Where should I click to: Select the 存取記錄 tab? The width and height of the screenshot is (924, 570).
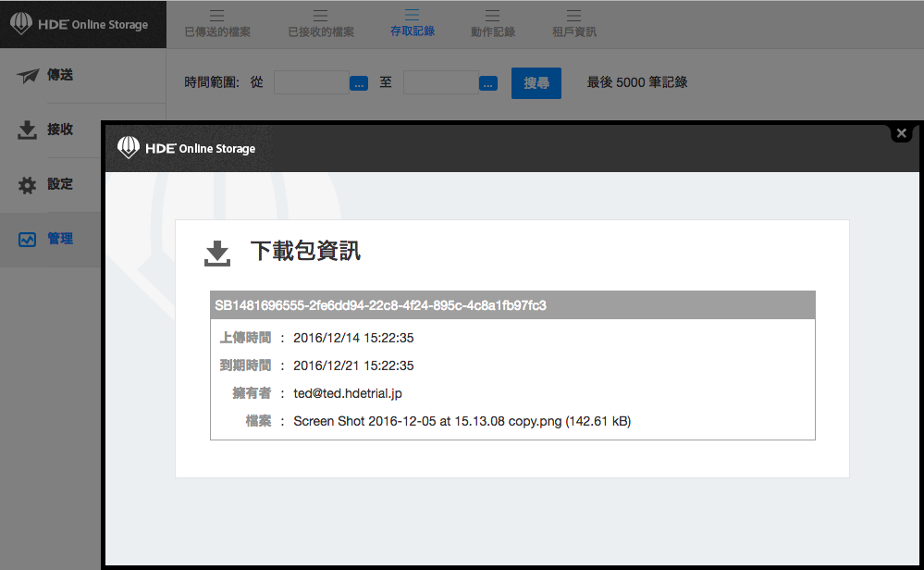[x=413, y=24]
